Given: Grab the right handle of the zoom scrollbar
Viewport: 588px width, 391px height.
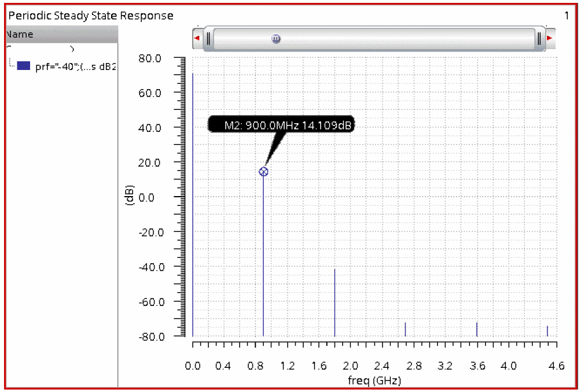Looking at the screenshot, I should (x=539, y=38).
